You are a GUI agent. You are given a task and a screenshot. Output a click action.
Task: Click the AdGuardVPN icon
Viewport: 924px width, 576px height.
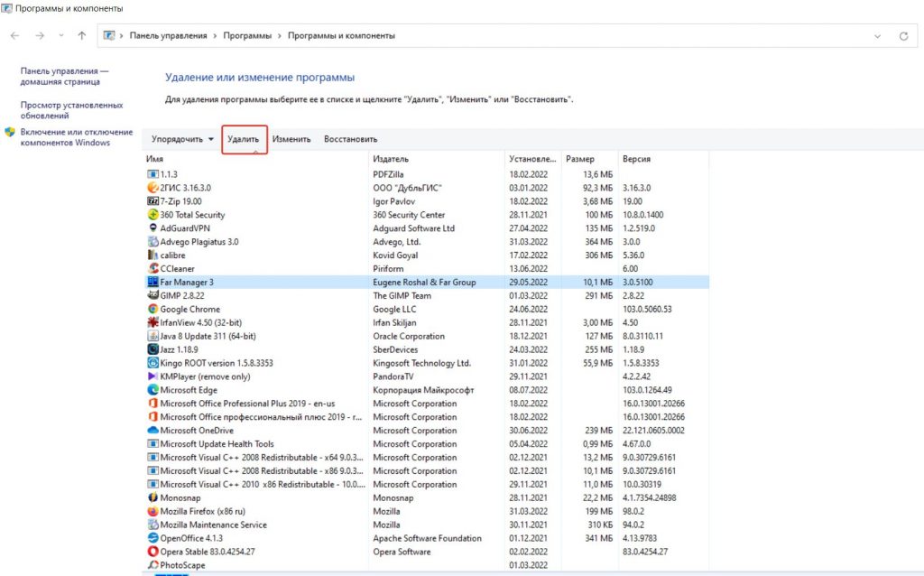[x=152, y=228]
